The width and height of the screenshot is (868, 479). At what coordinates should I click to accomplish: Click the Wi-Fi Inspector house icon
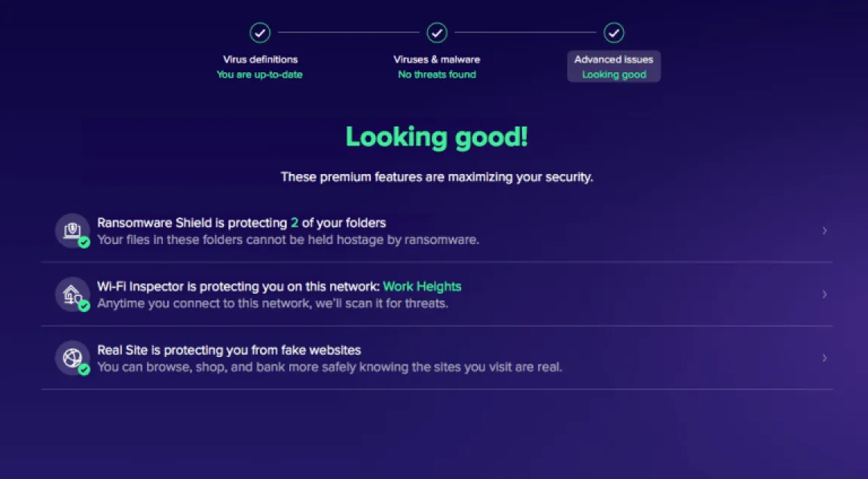pyautogui.click(x=72, y=294)
